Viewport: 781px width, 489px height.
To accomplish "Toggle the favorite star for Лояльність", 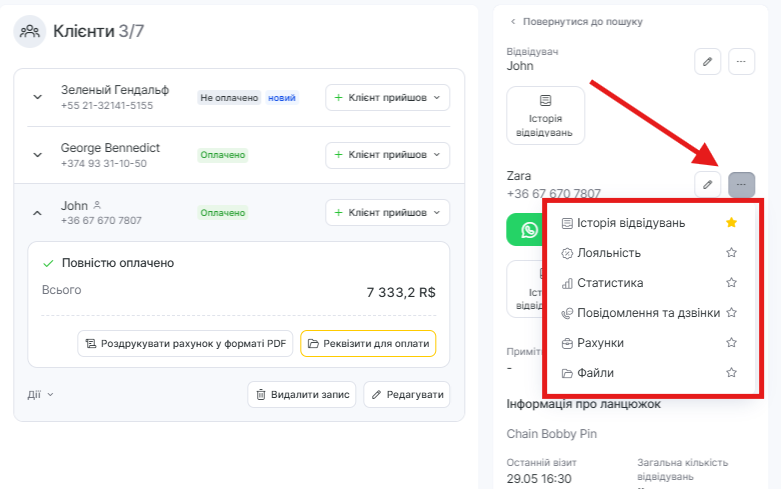I will pyautogui.click(x=731, y=253).
